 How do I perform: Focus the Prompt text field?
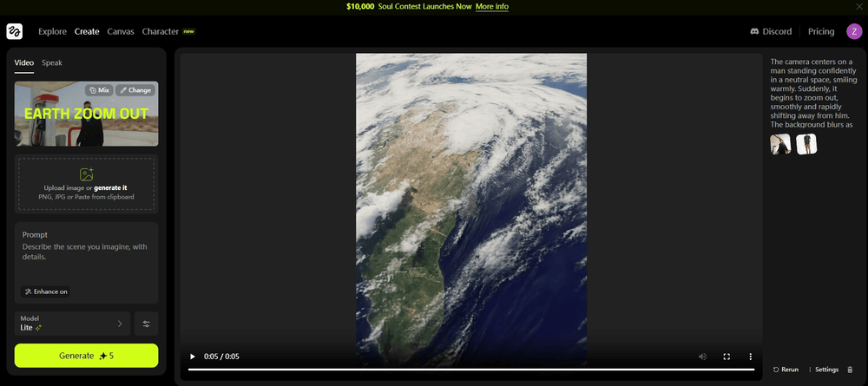[86, 263]
